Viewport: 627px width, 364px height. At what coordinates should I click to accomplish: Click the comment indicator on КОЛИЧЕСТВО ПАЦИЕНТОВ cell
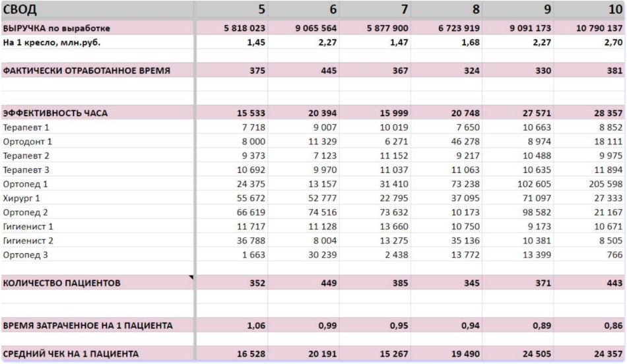(x=191, y=278)
